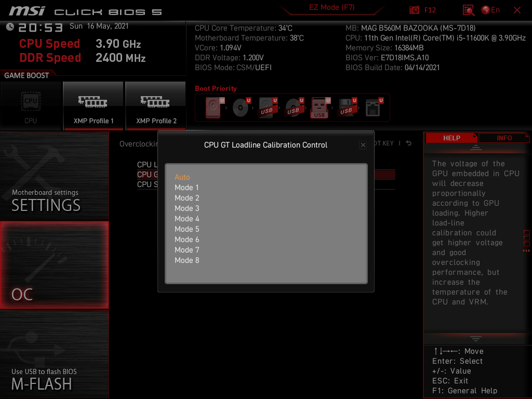Choose Mode 4 option

187,219
